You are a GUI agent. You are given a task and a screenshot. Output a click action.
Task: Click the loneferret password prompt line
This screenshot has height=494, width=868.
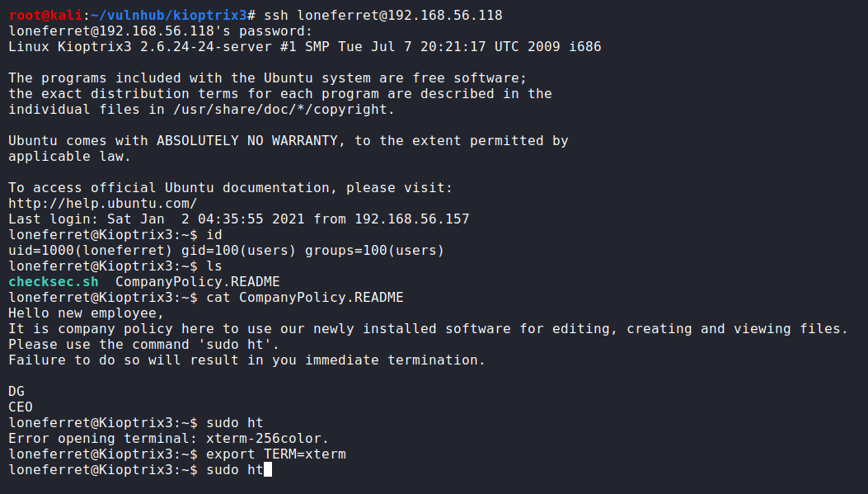pyautogui.click(x=161, y=31)
